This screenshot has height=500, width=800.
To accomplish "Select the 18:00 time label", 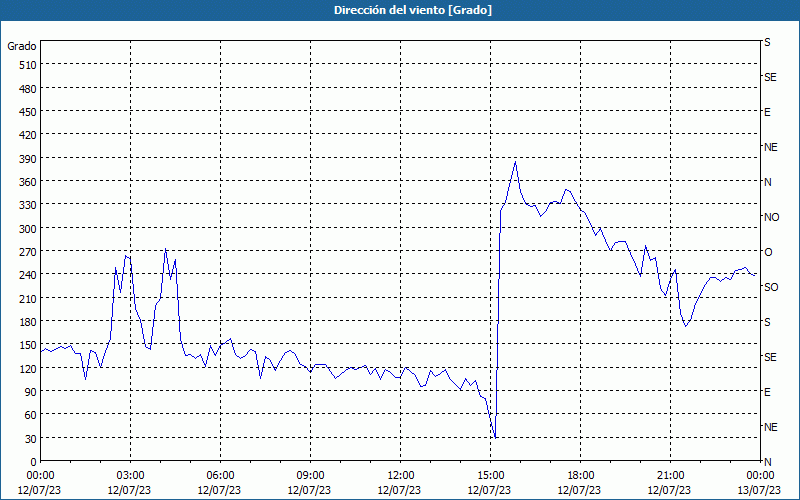I will (581, 476).
